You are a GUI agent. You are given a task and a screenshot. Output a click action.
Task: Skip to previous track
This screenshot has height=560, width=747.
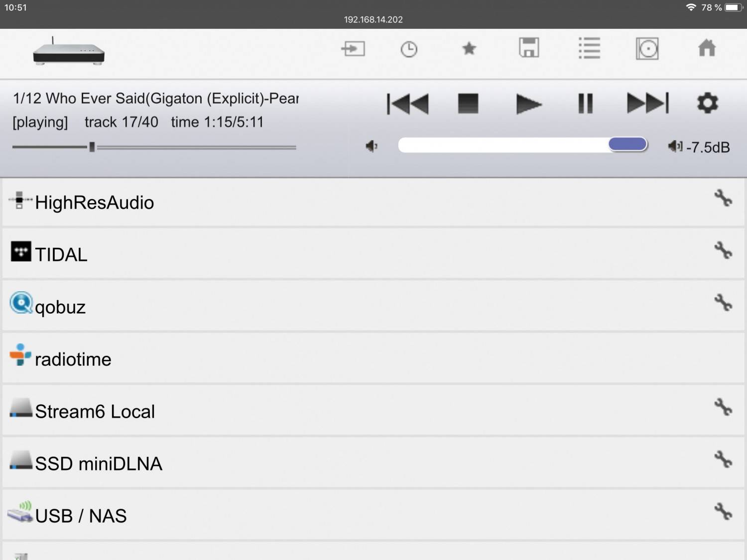[408, 104]
